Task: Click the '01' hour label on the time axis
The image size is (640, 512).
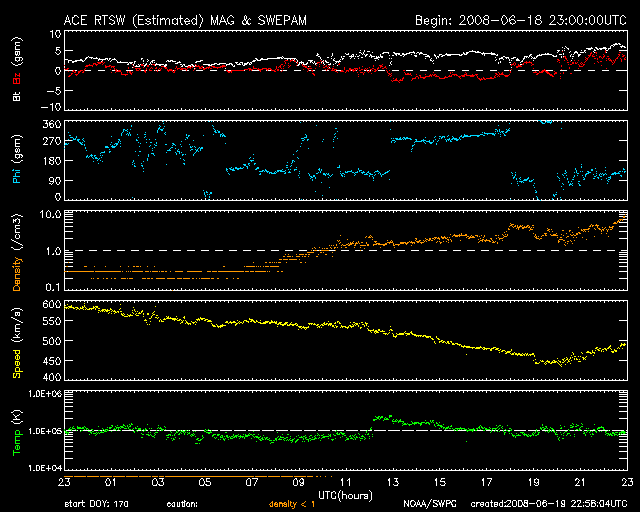Action: pos(111,482)
